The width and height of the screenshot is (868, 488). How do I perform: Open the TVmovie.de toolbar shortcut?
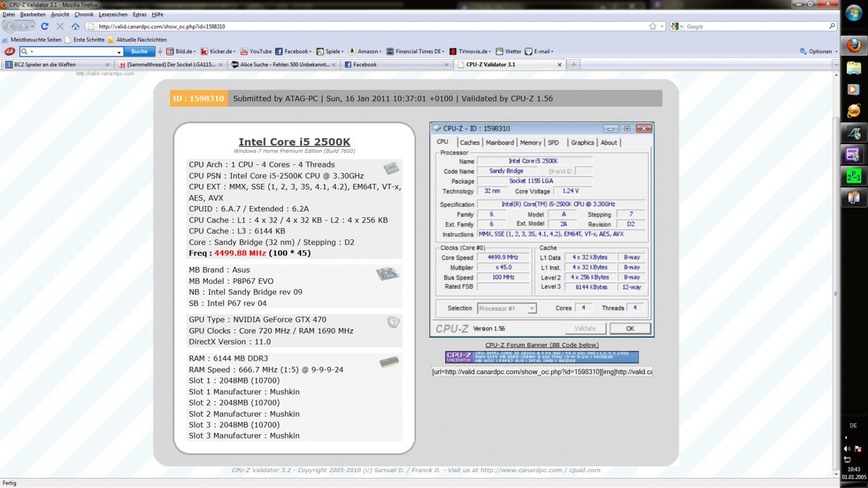tap(470, 51)
